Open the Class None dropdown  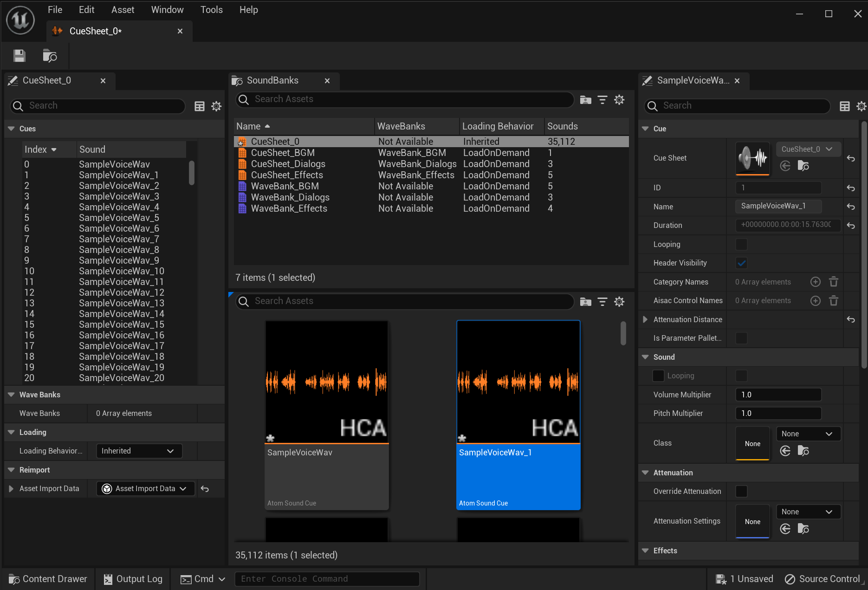(x=808, y=433)
